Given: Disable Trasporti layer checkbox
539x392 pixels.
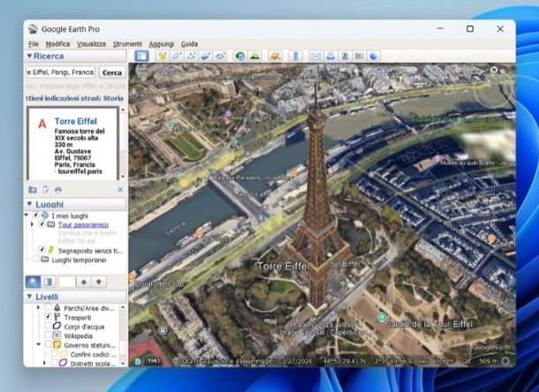Looking at the screenshot, I should click(x=48, y=317).
